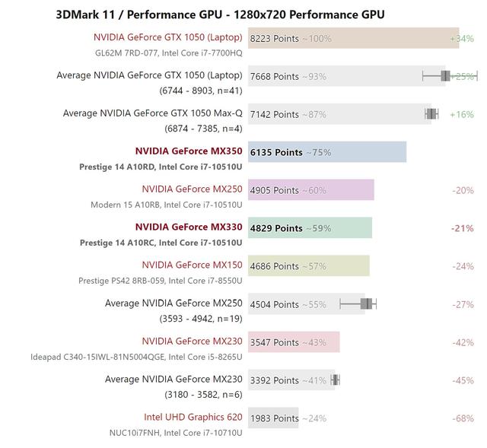Open the Intel UHD Graphics 620 link
The width and height of the screenshot is (487, 448).
tap(193, 417)
